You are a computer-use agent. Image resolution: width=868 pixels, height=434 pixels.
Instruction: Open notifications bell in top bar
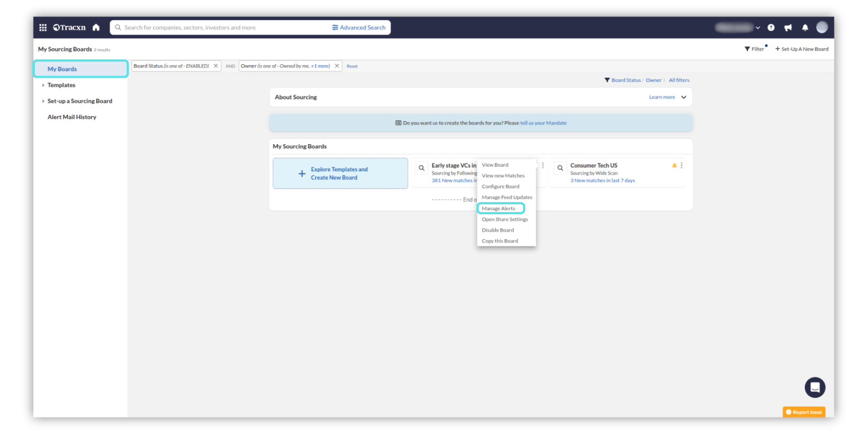point(805,28)
